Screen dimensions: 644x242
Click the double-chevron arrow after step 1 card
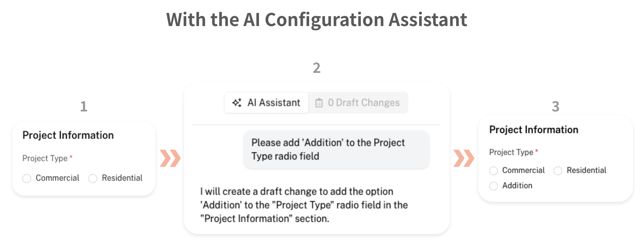point(170,158)
